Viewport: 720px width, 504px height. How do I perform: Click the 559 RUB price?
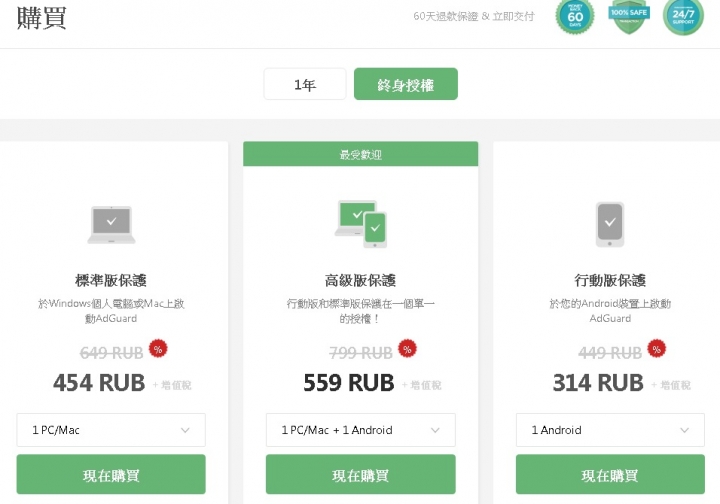coord(349,383)
